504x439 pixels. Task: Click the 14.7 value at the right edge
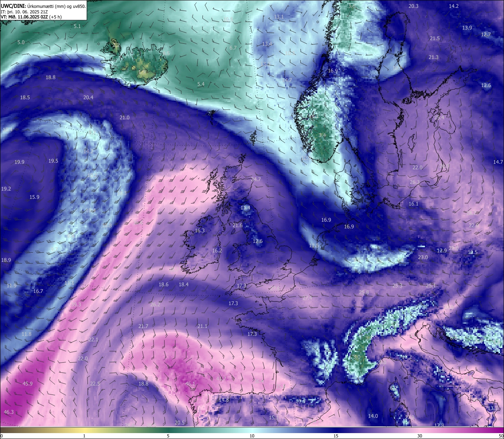pyautogui.click(x=498, y=162)
